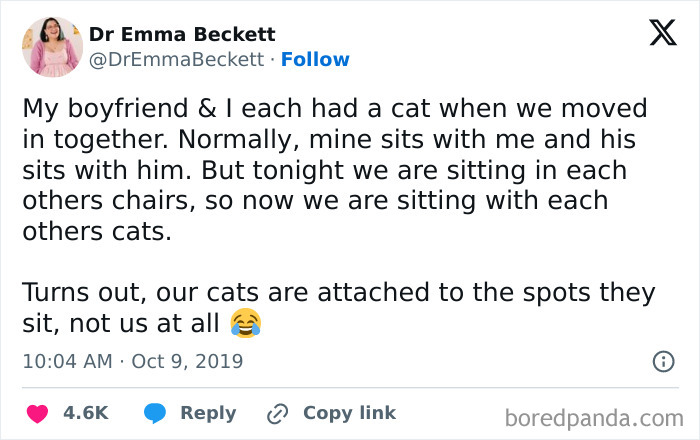Open the tweet info circle icon
Screen dimensions: 700x440
click(662, 361)
